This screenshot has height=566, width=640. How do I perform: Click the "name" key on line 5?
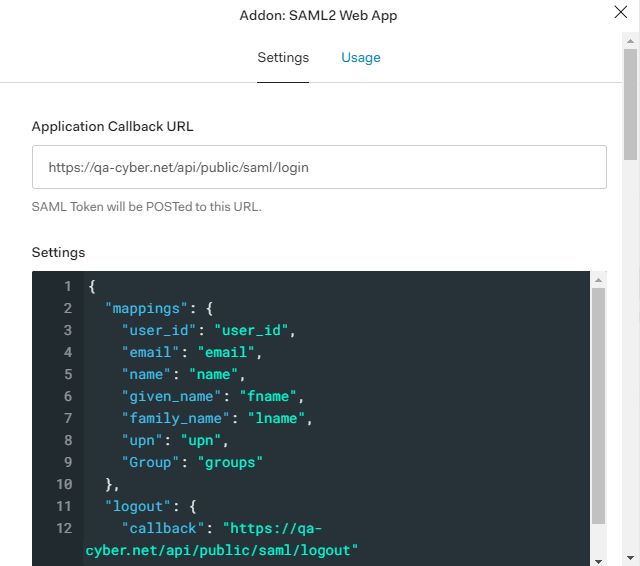tap(146, 375)
